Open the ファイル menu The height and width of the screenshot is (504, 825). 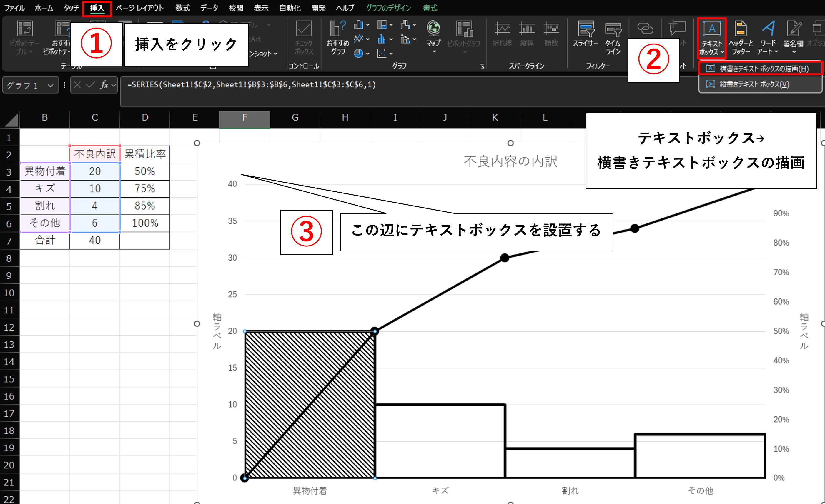tap(14, 8)
